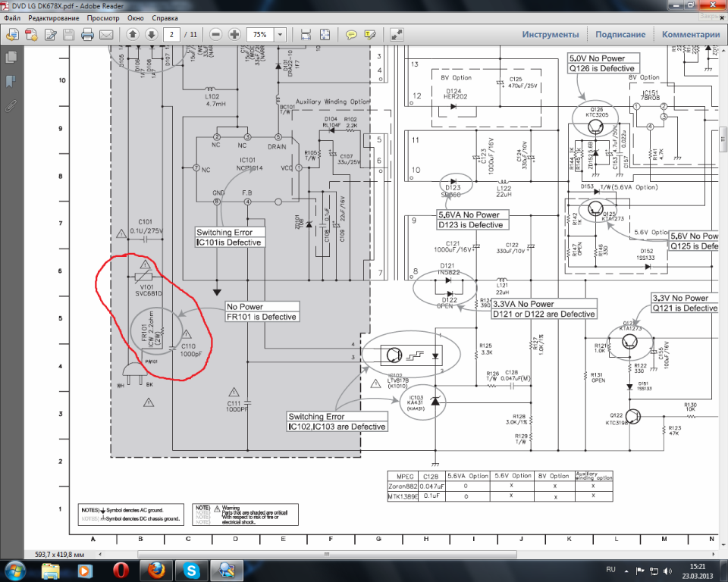Select the highlight text tool
The height and width of the screenshot is (582, 728).
(x=370, y=35)
